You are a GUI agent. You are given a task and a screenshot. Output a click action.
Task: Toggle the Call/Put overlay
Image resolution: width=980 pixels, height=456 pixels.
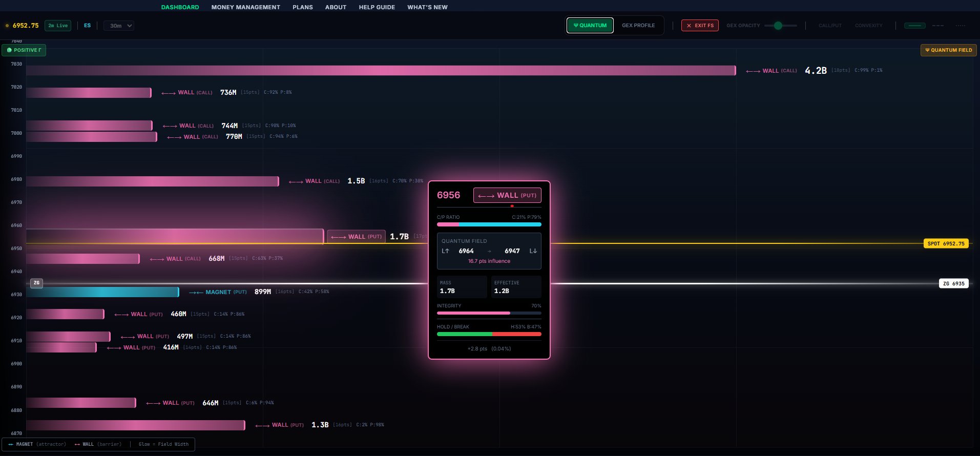click(x=830, y=26)
